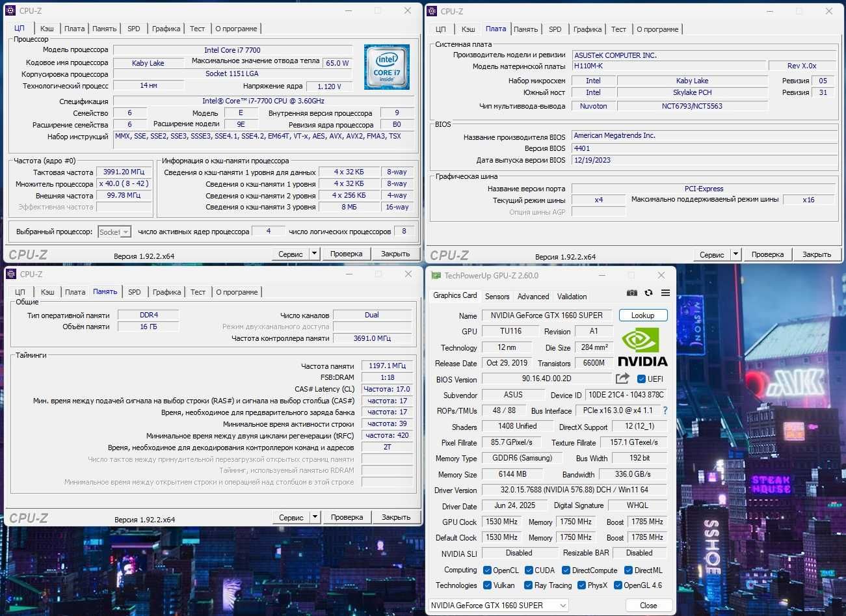Image resolution: width=846 pixels, height=616 pixels.
Task: Click the processor model value Intel Core i7 7700
Action: 232,50
